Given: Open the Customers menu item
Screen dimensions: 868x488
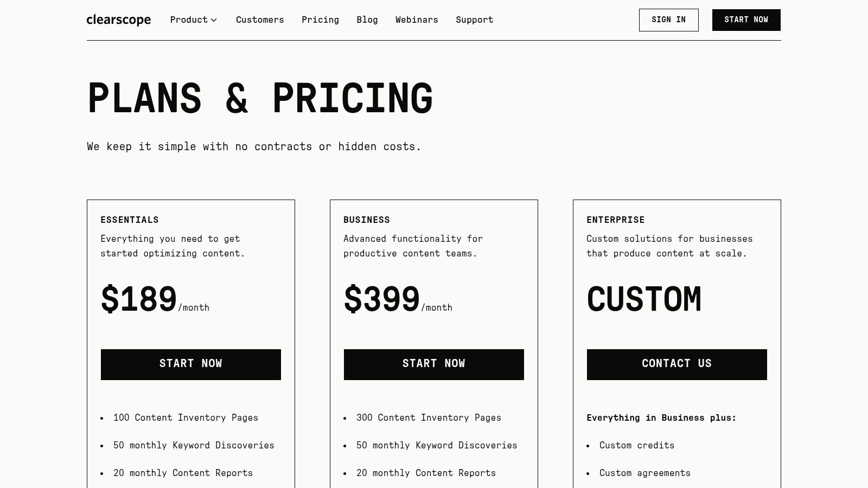Looking at the screenshot, I should 260,20.
